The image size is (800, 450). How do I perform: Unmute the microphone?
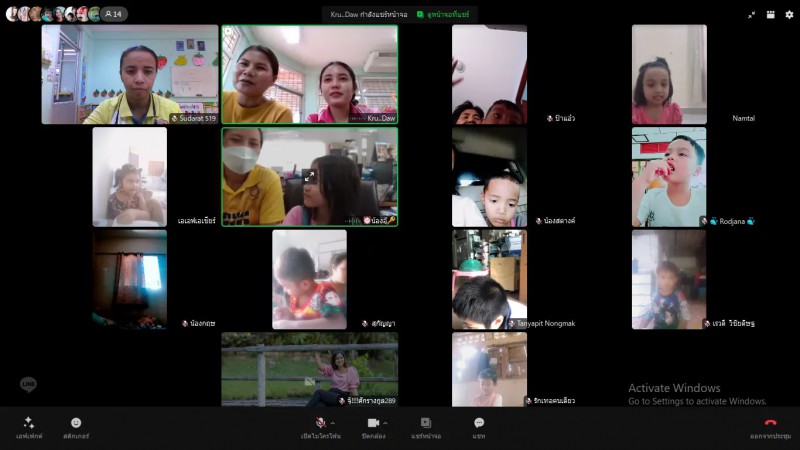coord(320,423)
